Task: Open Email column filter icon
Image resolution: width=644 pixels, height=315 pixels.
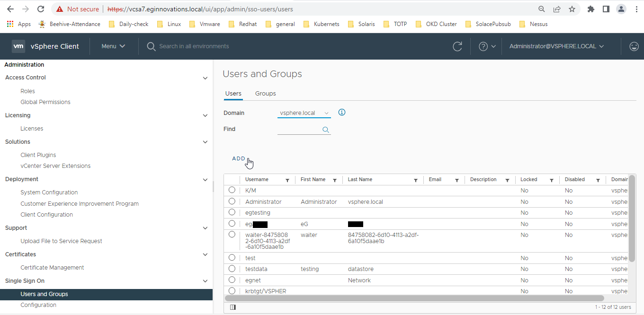Action: tap(457, 180)
